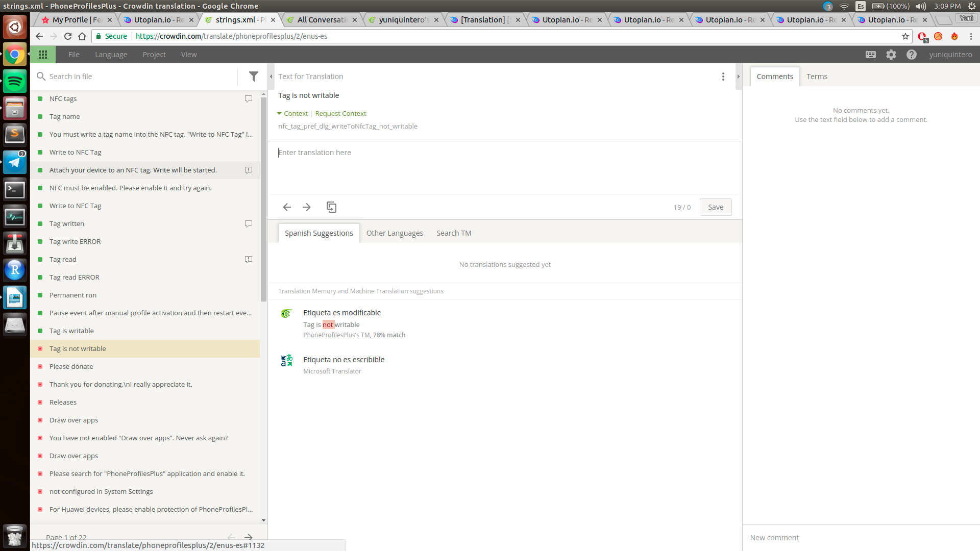Click the Request Context link
Screen dimensions: 980x551
(x=340, y=114)
